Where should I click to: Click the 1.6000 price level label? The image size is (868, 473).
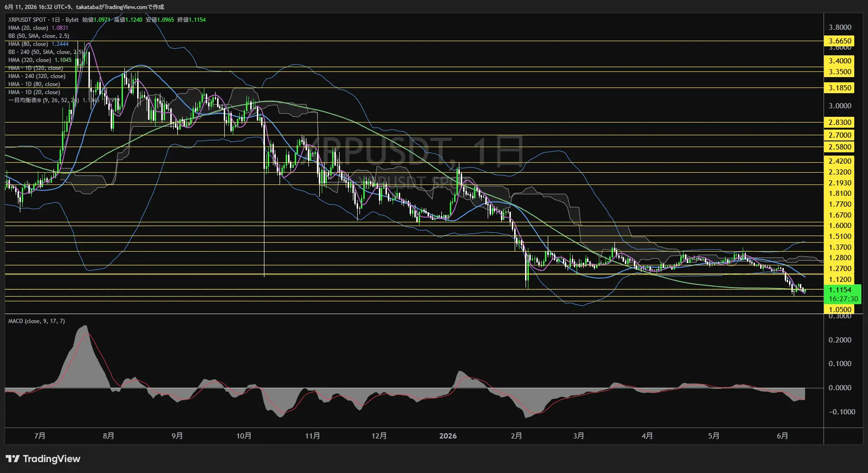point(840,226)
